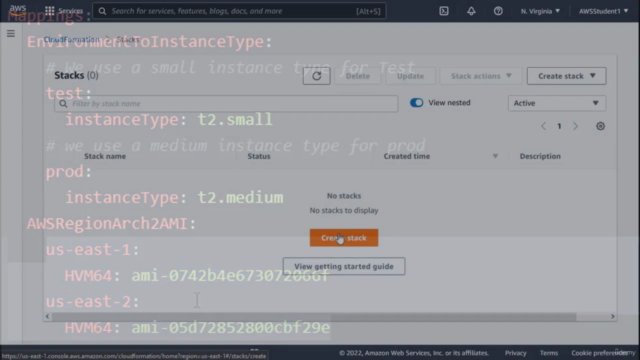Open the AWSStudent1 account menu
The width and height of the screenshot is (640, 360).
pyautogui.click(x=603, y=11)
